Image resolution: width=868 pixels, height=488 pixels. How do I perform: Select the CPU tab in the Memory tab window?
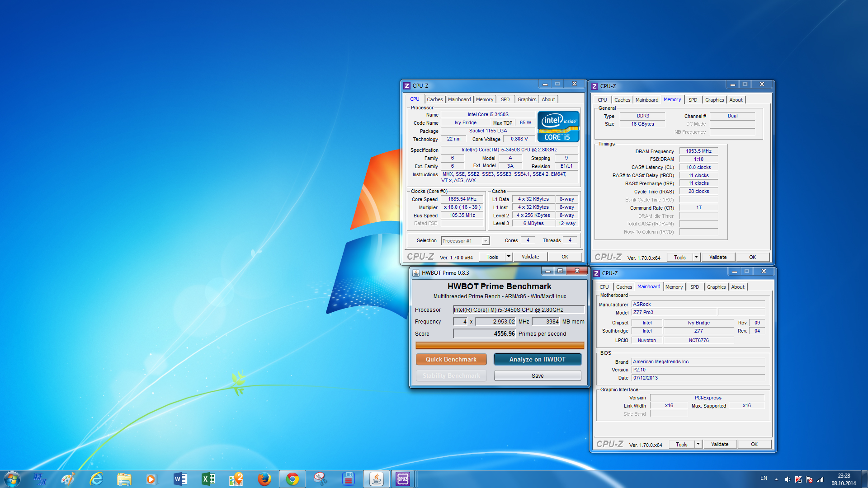pyautogui.click(x=602, y=100)
